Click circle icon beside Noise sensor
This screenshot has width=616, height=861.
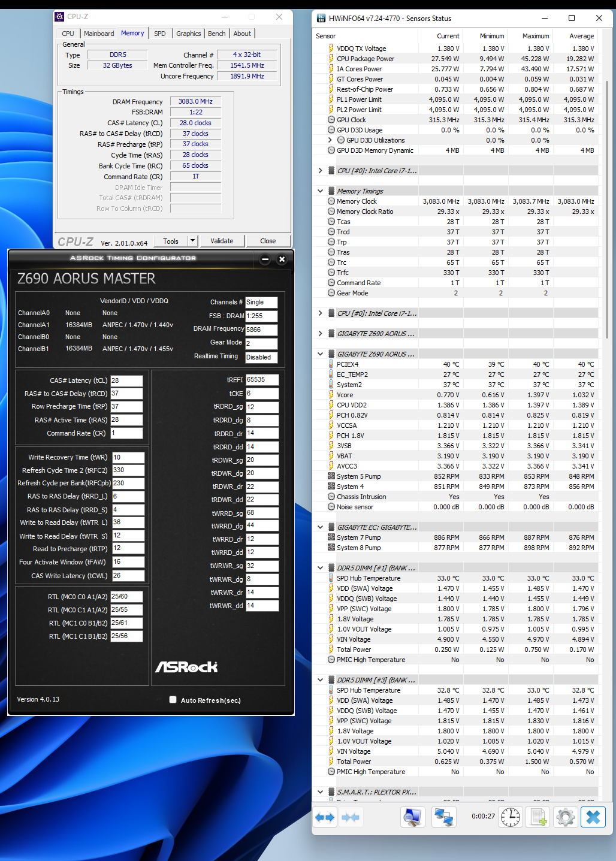tap(331, 507)
